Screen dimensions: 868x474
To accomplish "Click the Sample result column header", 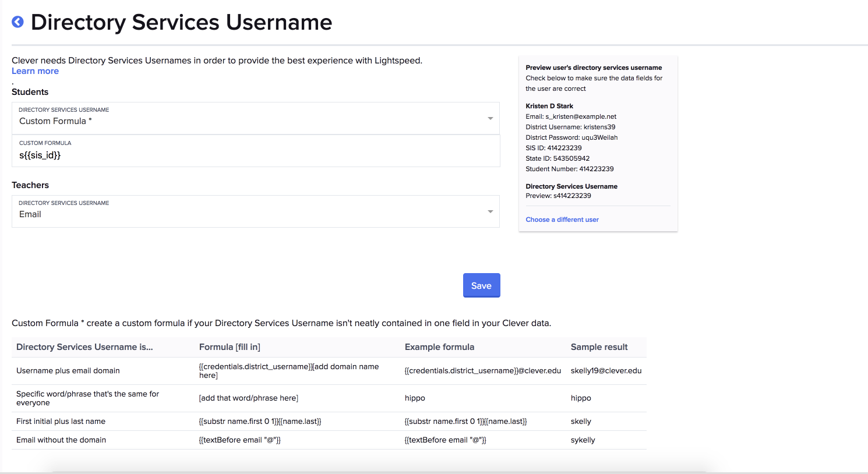I will tap(599, 347).
